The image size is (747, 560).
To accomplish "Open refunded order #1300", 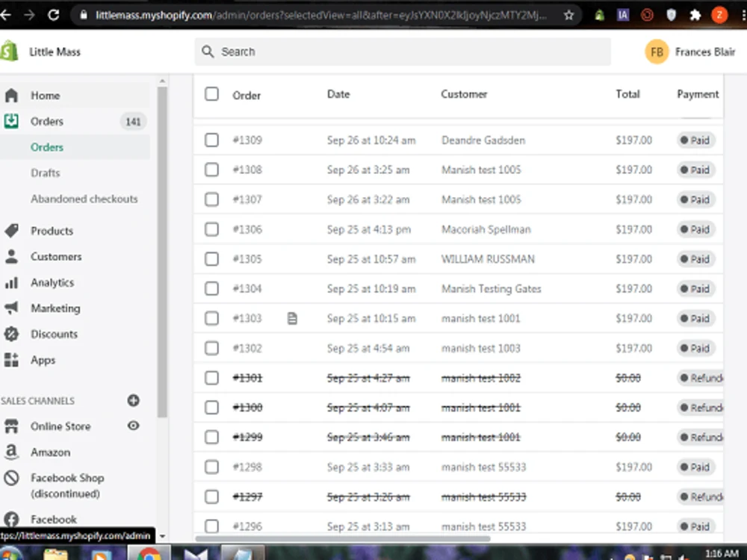I will tap(247, 408).
